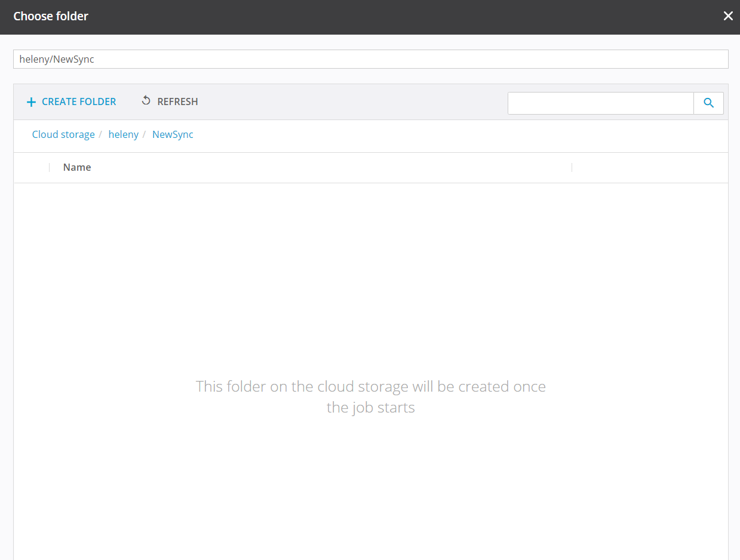Click inside the heleny/NewSync path field
This screenshot has height=560, width=740.
(x=370, y=59)
